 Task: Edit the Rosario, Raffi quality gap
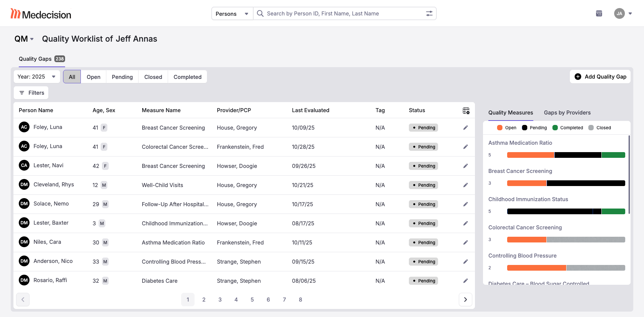pos(465,281)
